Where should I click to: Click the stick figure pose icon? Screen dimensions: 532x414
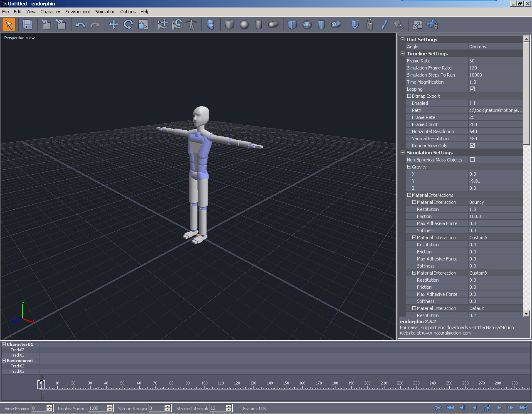[192, 25]
